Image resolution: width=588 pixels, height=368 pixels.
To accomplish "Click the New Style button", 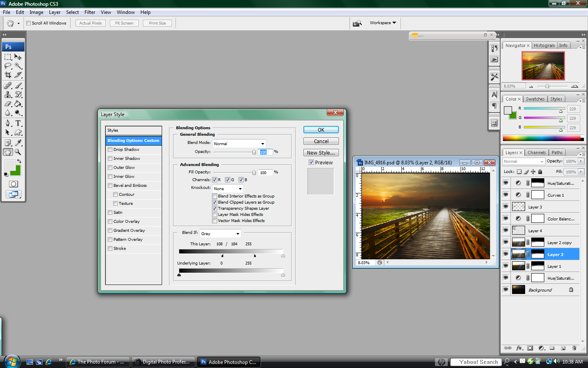I will [x=321, y=153].
